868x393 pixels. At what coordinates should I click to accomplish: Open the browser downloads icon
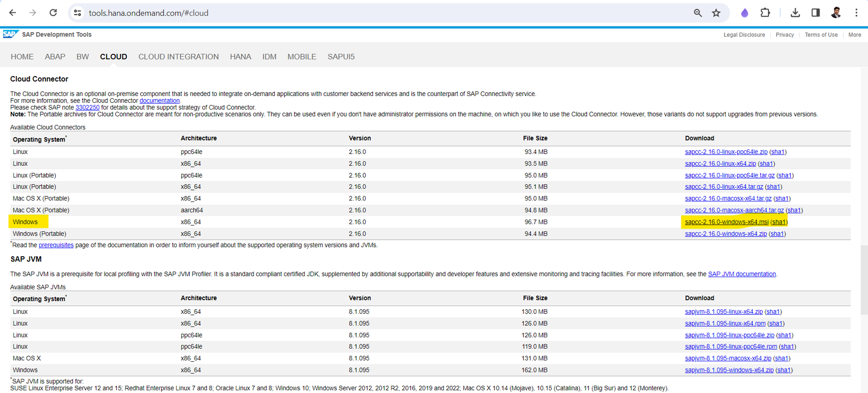(x=795, y=13)
